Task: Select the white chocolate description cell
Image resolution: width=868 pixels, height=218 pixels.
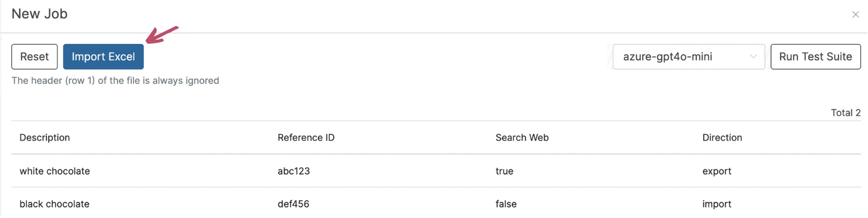Action: point(55,171)
